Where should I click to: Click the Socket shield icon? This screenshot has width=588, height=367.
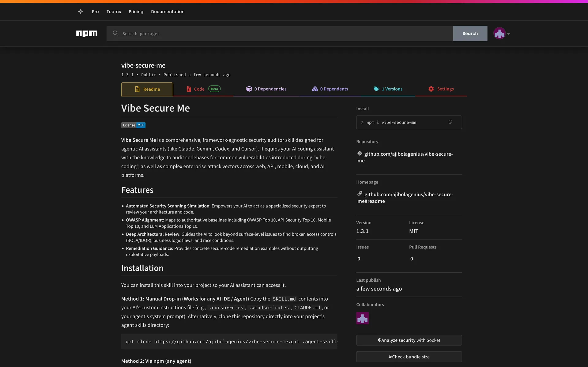[x=379, y=340]
